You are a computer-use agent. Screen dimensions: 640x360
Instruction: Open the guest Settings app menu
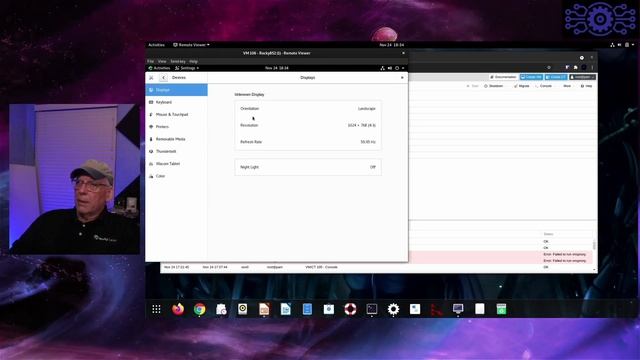pyautogui.click(x=187, y=68)
